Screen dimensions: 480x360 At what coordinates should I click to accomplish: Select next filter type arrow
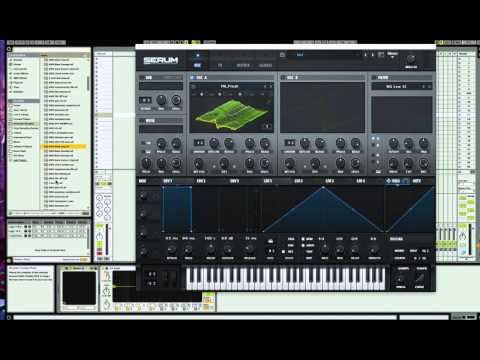click(x=429, y=86)
